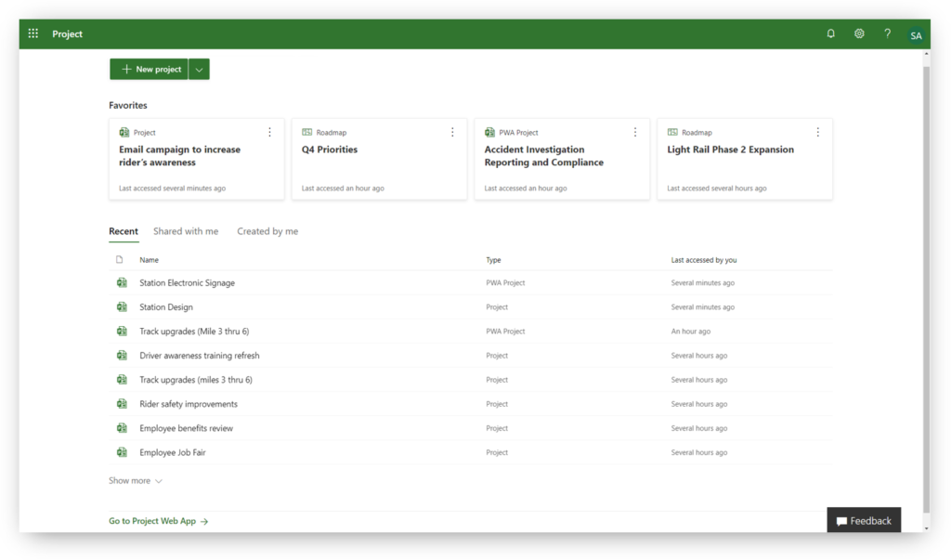Viewport: 951px width, 560px height.
Task: Open more options on Light Rail card
Action: tap(817, 132)
